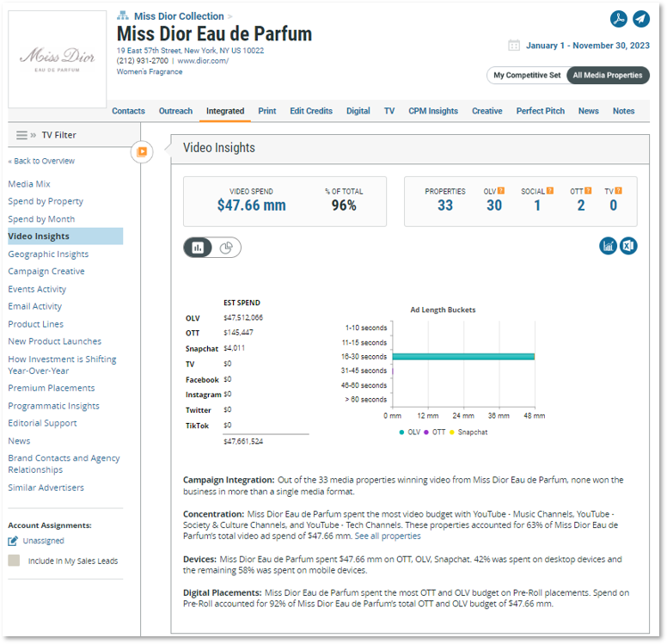Select Video Insights in the sidebar

click(x=65, y=236)
